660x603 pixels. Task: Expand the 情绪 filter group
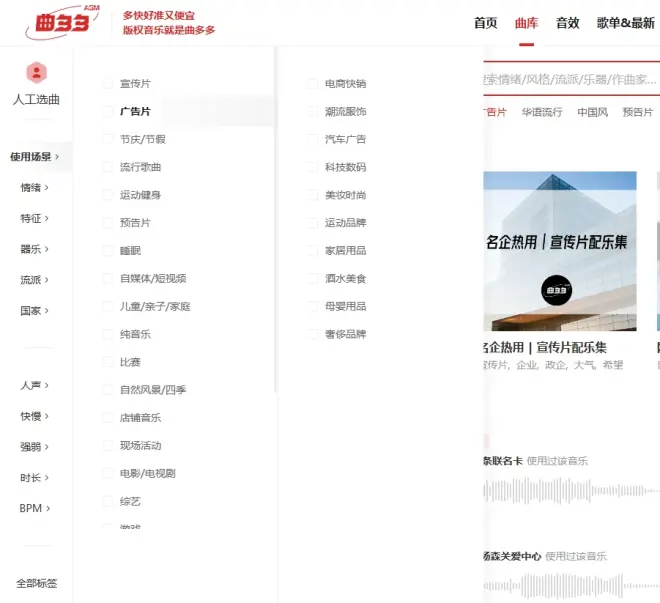tap(35, 188)
